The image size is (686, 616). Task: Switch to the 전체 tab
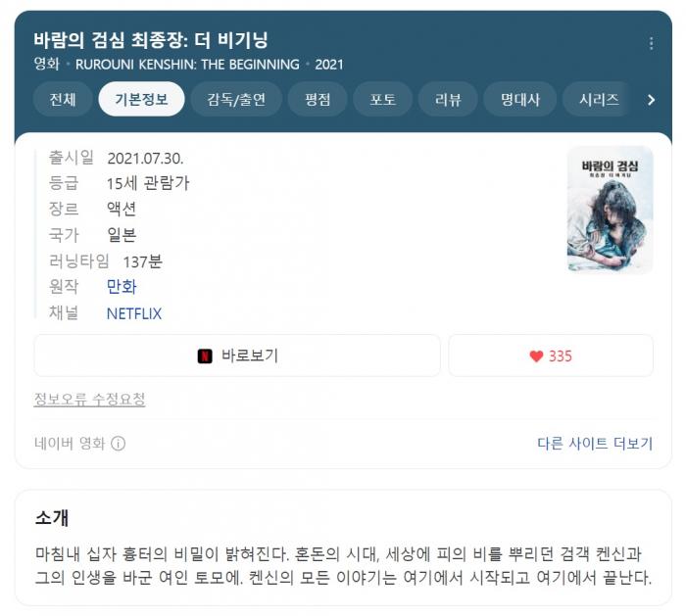pyautogui.click(x=63, y=99)
